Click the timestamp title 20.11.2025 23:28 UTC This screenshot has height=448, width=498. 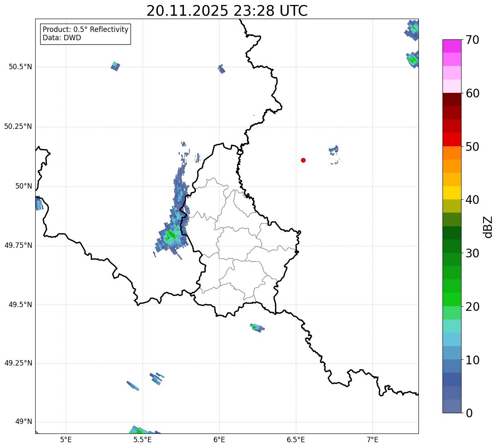227,11
